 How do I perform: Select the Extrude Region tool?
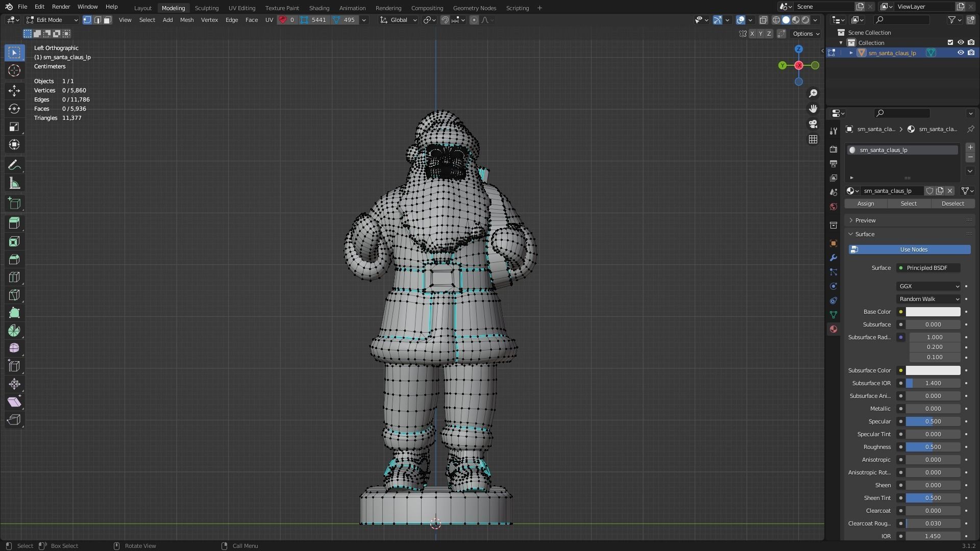pos(14,223)
